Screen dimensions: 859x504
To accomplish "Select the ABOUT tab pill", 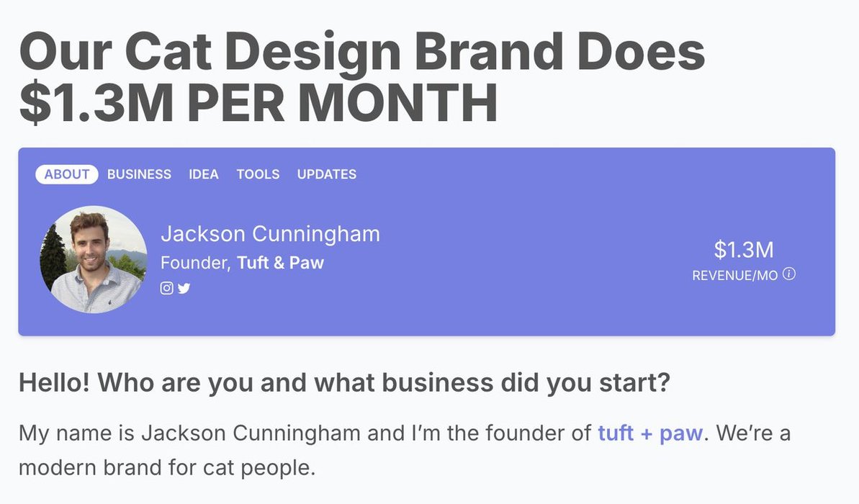I will pyautogui.click(x=67, y=174).
